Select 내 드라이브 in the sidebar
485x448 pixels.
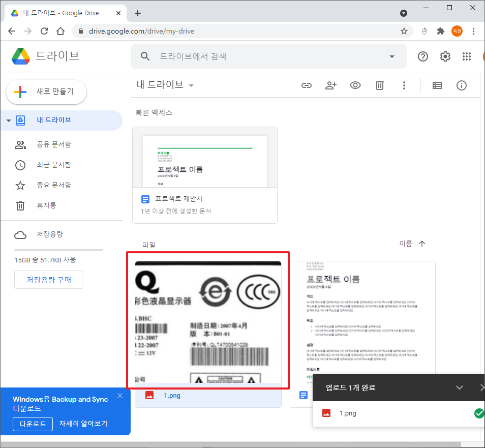click(x=62, y=121)
